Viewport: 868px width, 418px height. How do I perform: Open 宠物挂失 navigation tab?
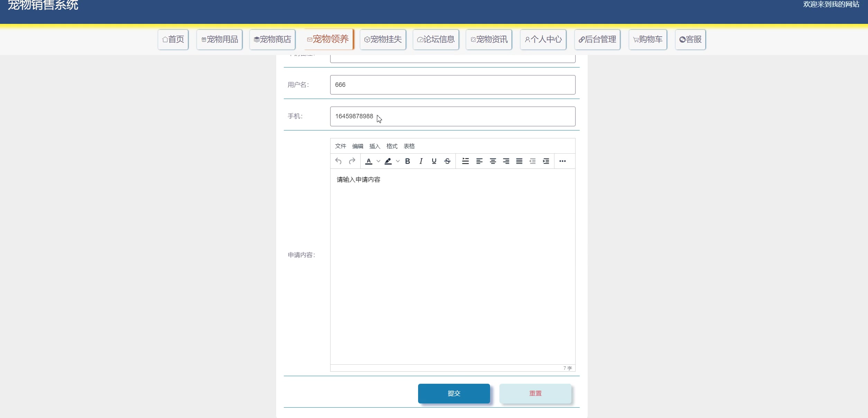click(x=383, y=39)
